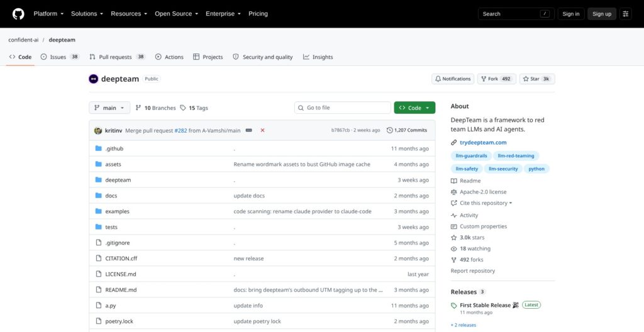This screenshot has width=644, height=332.
Task: Click the deepteam repository avatar icon
Action: (x=93, y=79)
